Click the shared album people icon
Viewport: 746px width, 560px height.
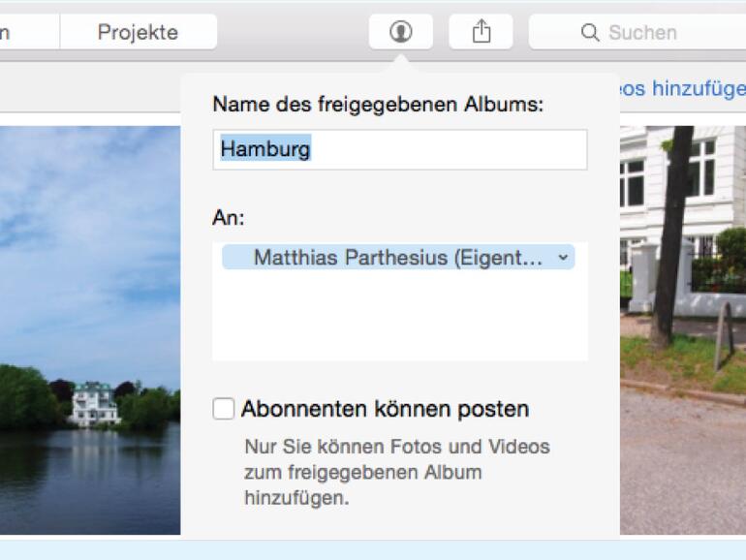[400, 32]
